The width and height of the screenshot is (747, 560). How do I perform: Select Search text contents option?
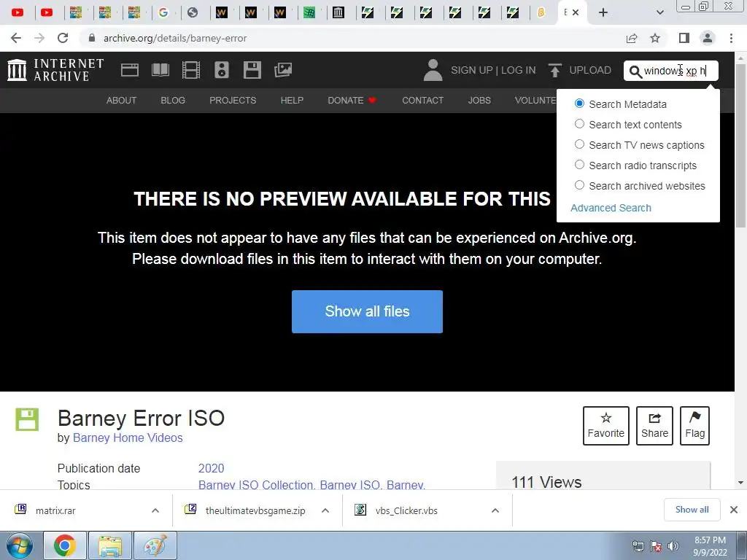[x=579, y=124]
